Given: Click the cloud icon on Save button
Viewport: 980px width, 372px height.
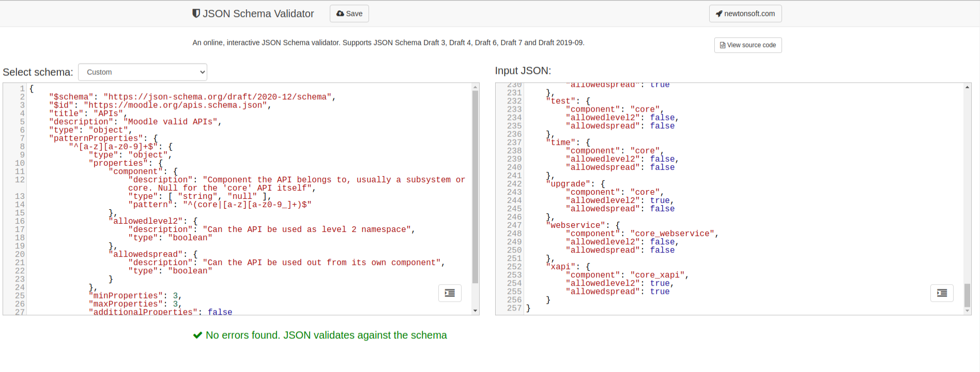Looking at the screenshot, I should 340,13.
